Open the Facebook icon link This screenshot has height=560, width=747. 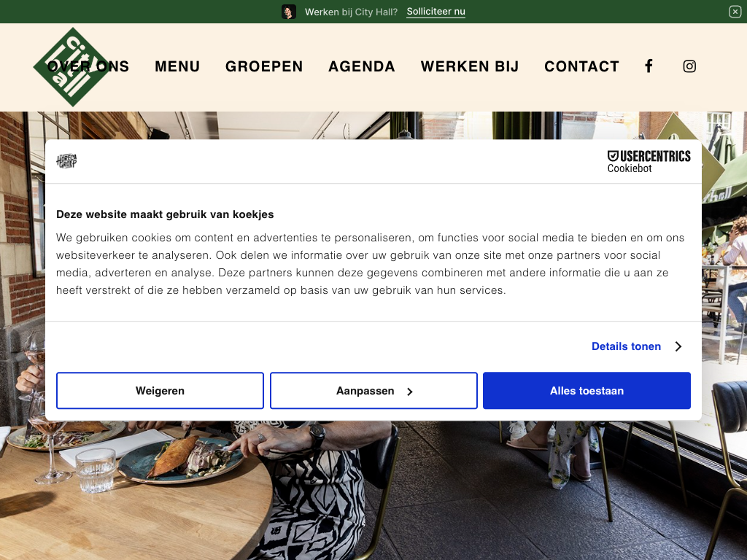point(649,66)
